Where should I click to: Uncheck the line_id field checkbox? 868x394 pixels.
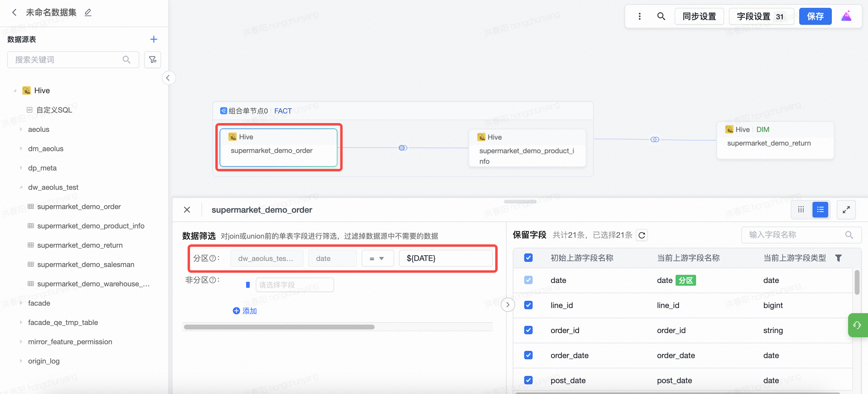[x=528, y=305]
